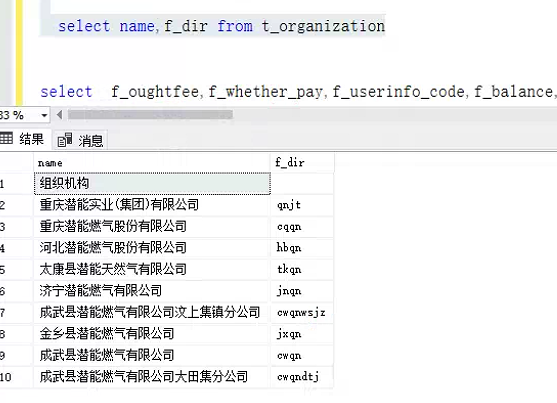Click f_balance in the second query

point(513,92)
